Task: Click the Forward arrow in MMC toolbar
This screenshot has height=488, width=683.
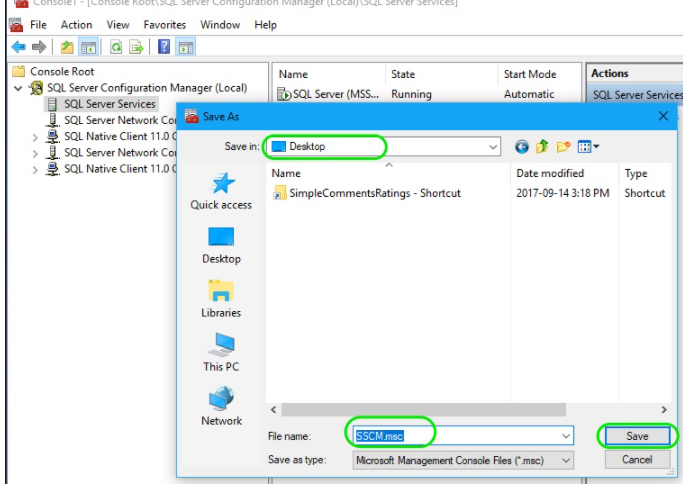Action: coord(39,47)
